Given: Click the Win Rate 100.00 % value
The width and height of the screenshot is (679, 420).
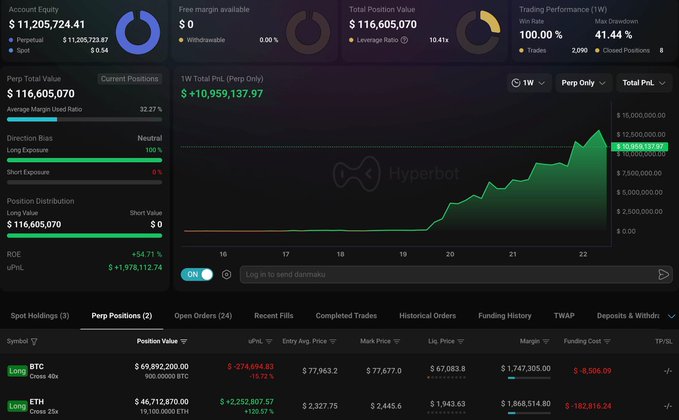Looking at the screenshot, I should [x=540, y=35].
